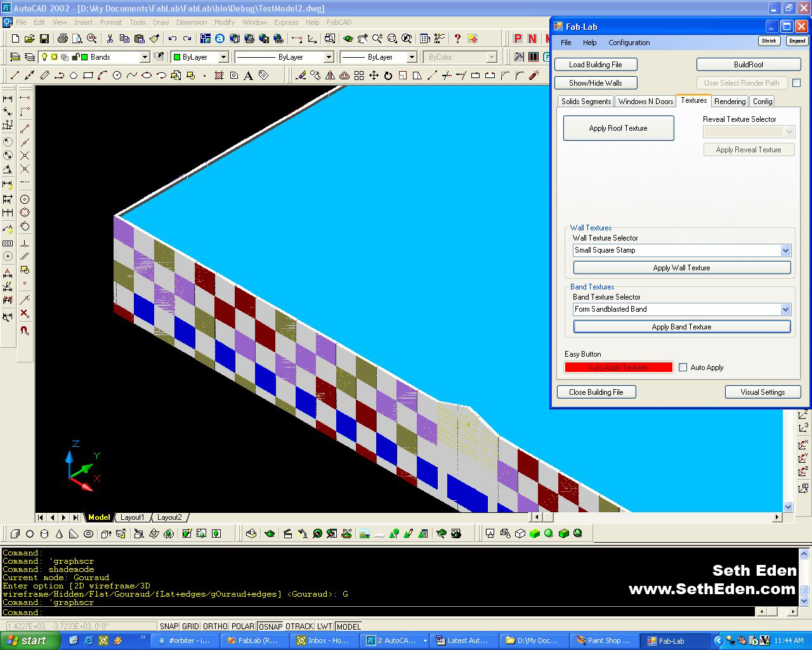Open the Modify menu in AutoCAD
The image size is (812, 650).
coord(224,22)
